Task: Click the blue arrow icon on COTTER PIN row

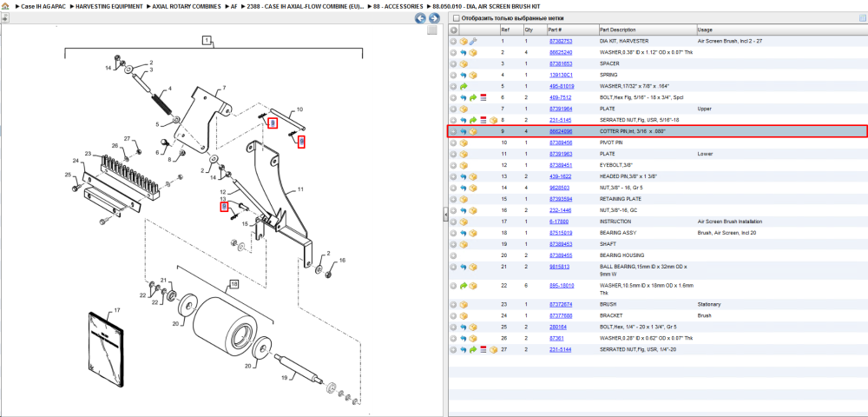Action: (464, 131)
